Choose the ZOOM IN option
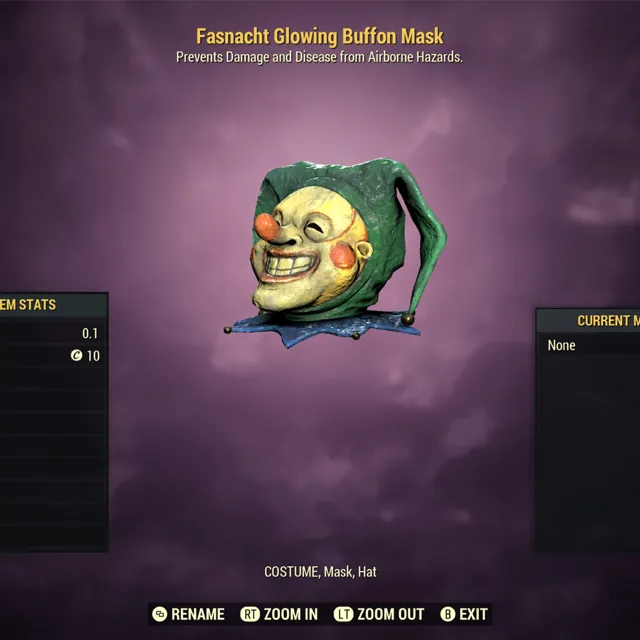Image resolution: width=640 pixels, height=640 pixels. pyautogui.click(x=291, y=614)
